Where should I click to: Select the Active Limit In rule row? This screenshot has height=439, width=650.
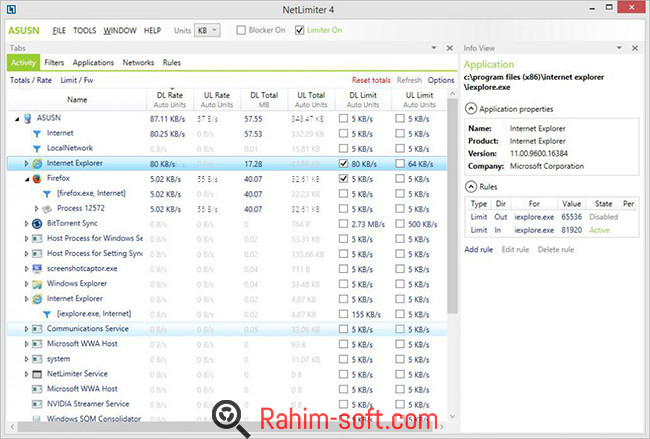(552, 230)
